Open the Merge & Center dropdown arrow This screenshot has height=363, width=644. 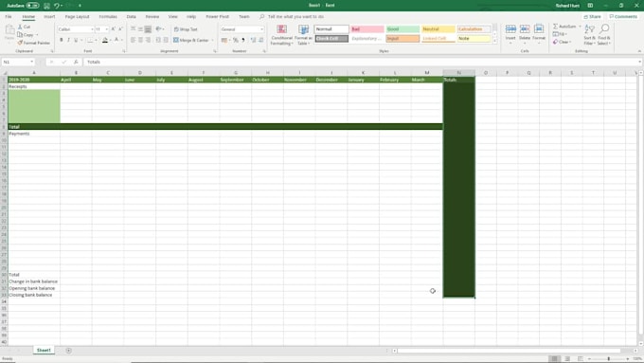(x=212, y=40)
